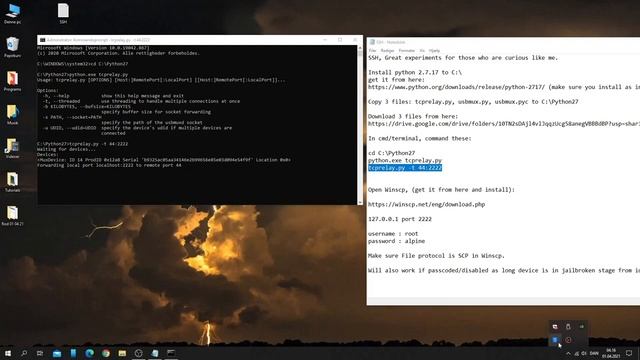
Task: Click '127.0.0.1 port 2222' in Notepad
Action: coord(400,219)
